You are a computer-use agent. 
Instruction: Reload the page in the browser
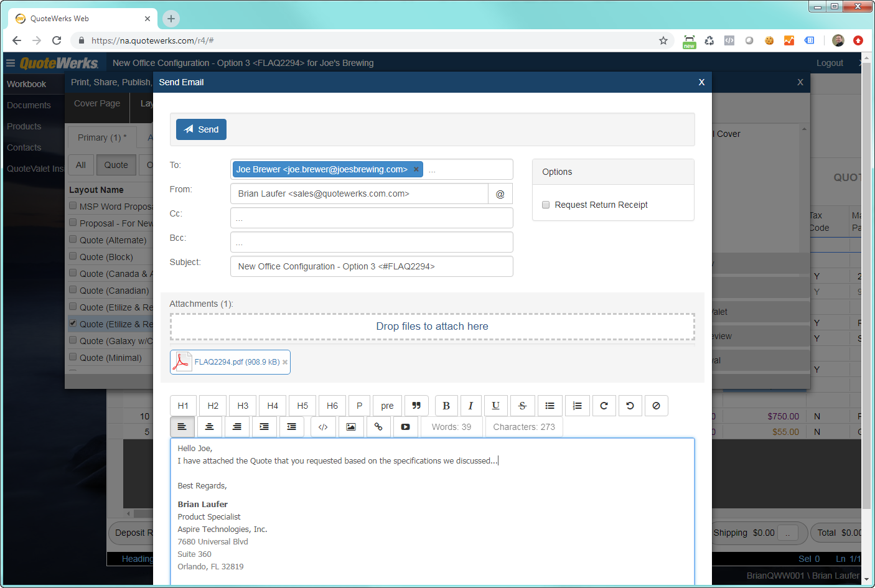coord(57,40)
